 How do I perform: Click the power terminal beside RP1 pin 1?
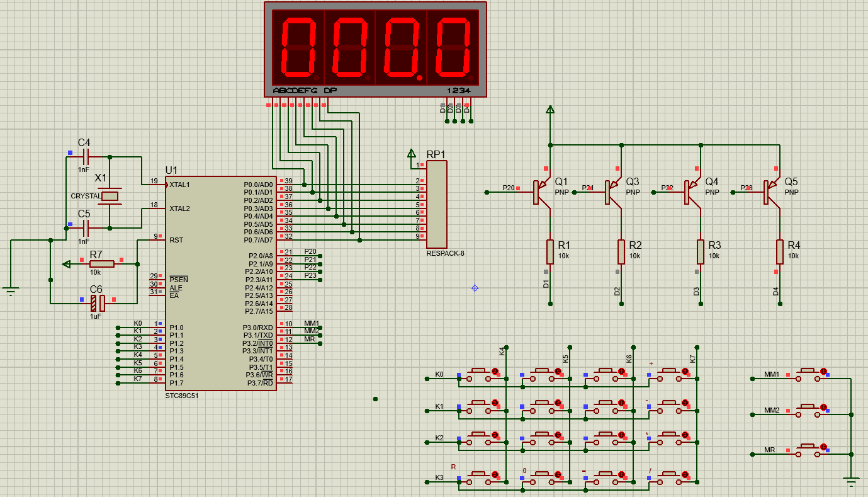[412, 153]
